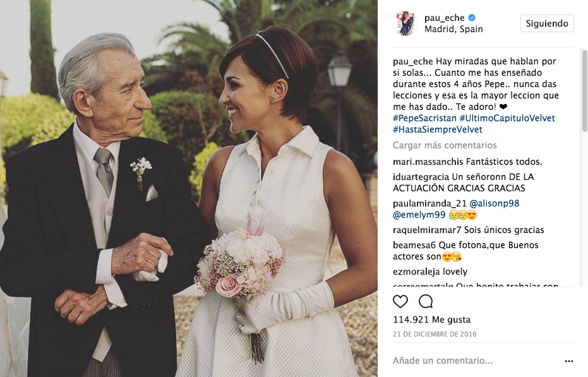This screenshot has width=588, height=377.
Task: Open the three-dots more options menu
Action: [x=569, y=361]
